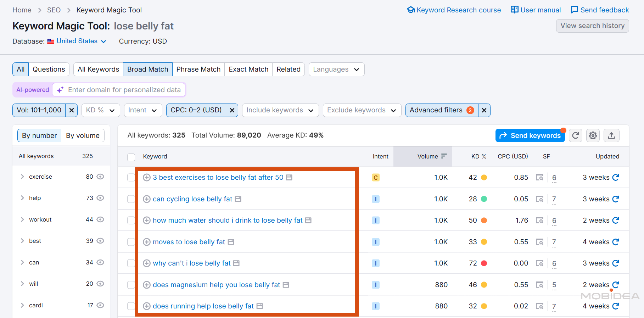Open Include keywords dropdown

(280, 110)
